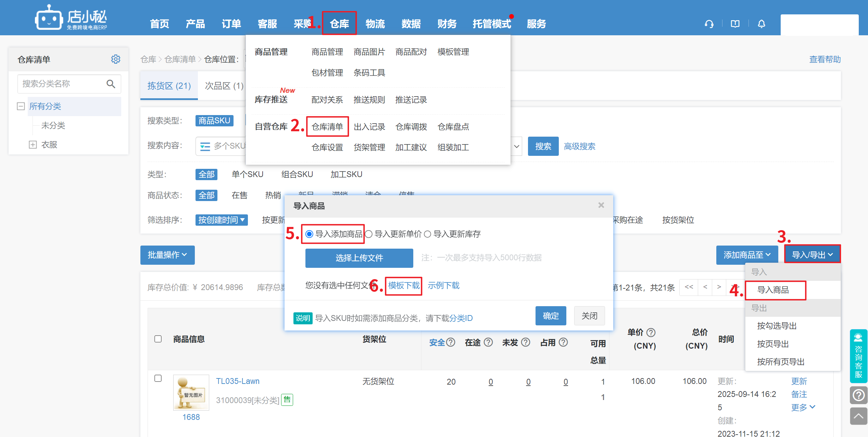
Task: Click the 选择上传文件 button
Action: click(x=359, y=258)
